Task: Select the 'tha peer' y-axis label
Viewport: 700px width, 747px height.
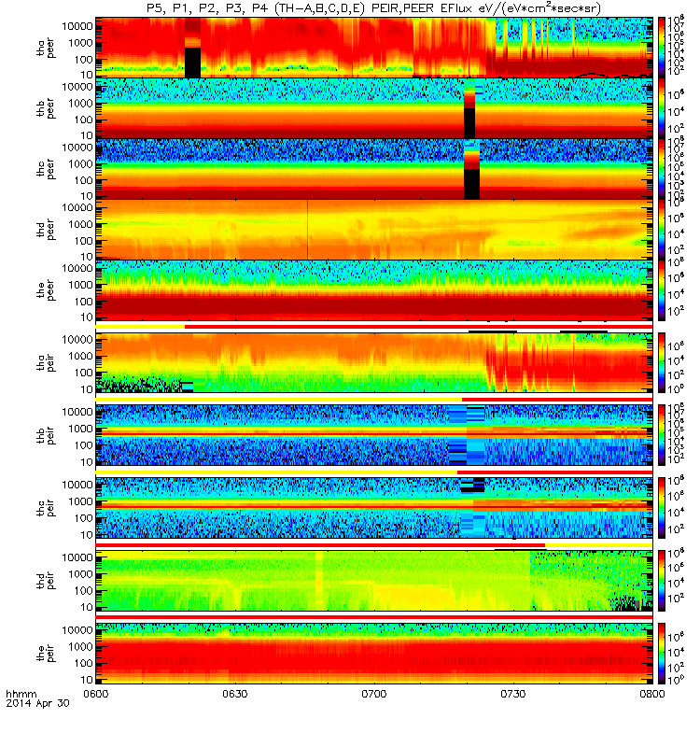Action: (46, 49)
